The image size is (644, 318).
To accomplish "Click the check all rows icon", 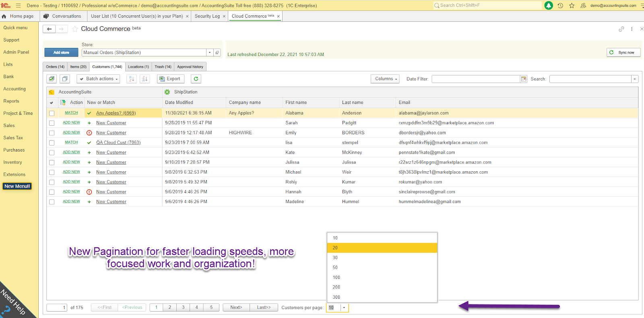I will tap(52, 79).
